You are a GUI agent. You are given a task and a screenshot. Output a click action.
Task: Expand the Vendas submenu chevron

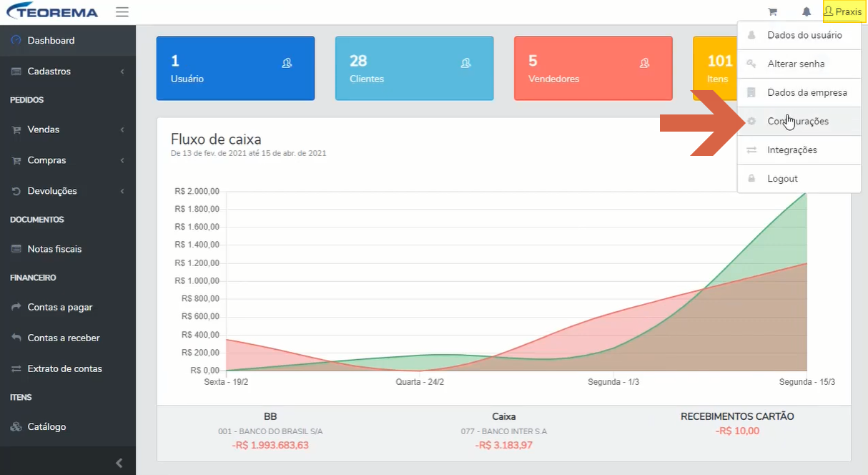coord(122,129)
